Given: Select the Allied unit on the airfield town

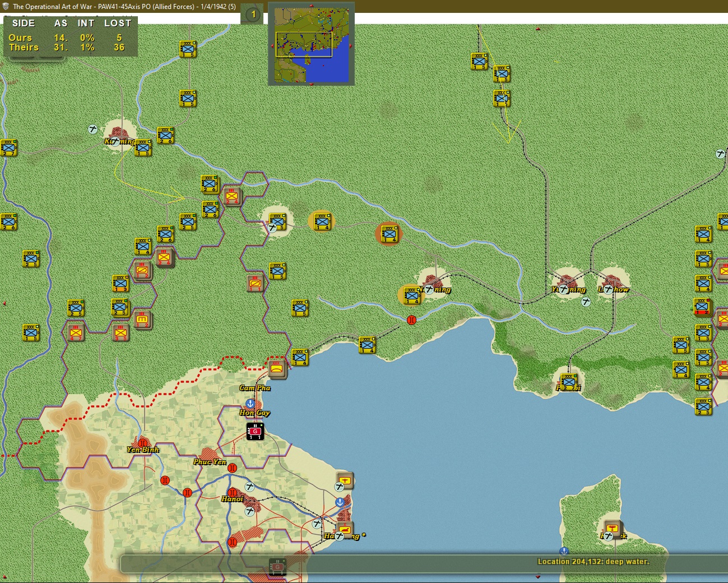Looking at the screenshot, I should click(x=277, y=221).
